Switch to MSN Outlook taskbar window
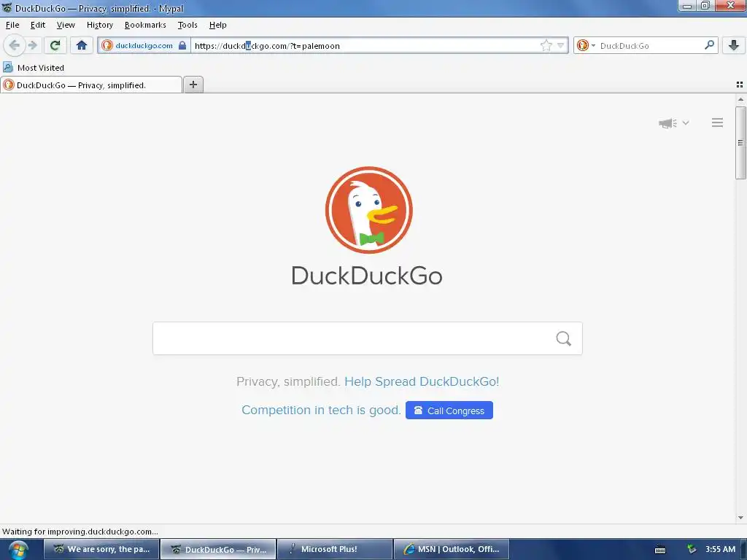The width and height of the screenshot is (747, 560). pos(452,549)
